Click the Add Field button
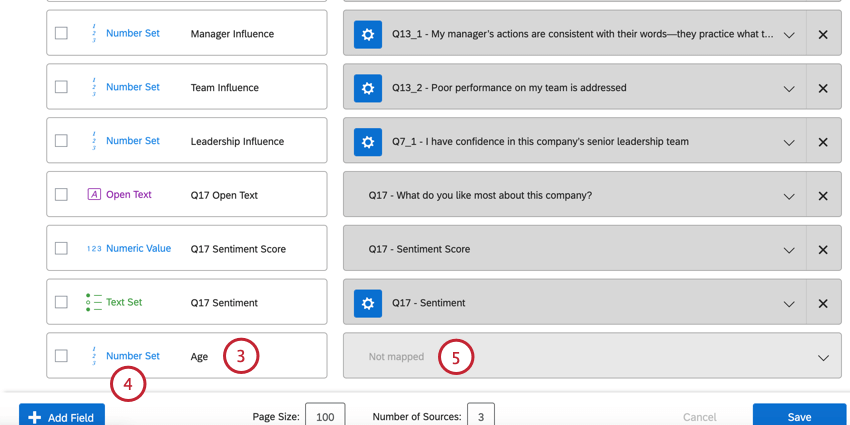850x425 pixels. click(x=62, y=416)
